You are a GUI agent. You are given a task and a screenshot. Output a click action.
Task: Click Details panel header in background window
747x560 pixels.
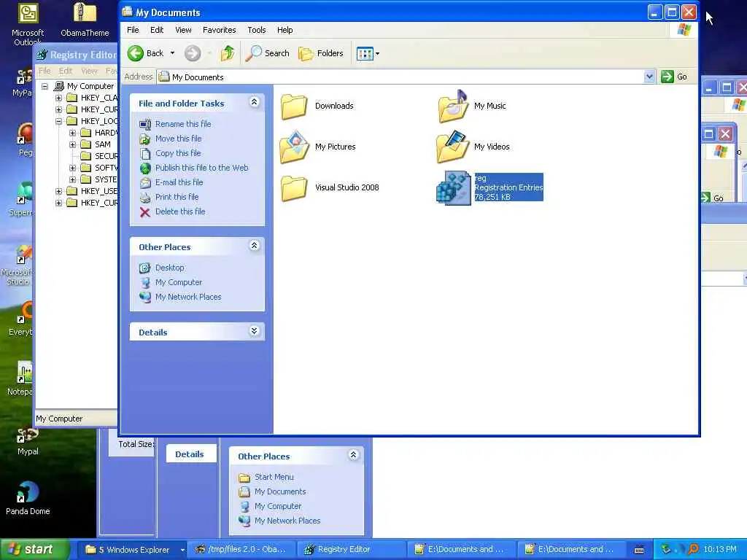click(x=191, y=454)
